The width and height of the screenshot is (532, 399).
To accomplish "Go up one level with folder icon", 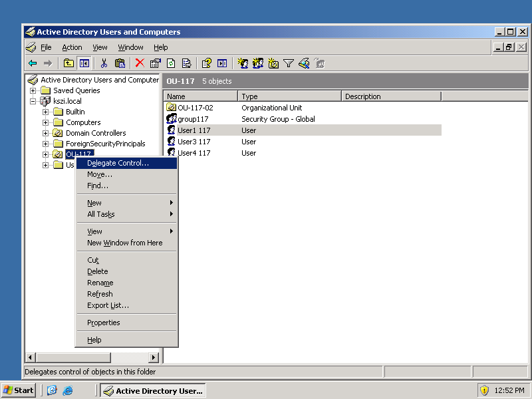I will 68,63.
